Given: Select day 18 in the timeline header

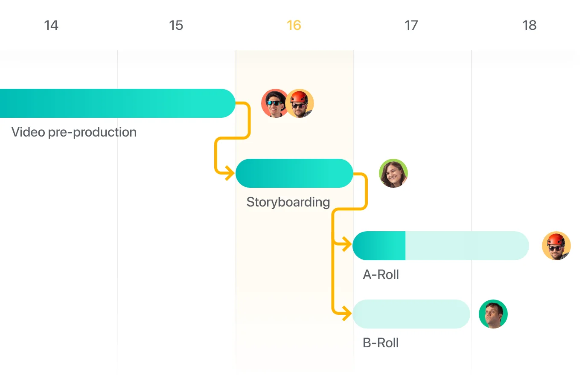Looking at the screenshot, I should click(530, 25).
